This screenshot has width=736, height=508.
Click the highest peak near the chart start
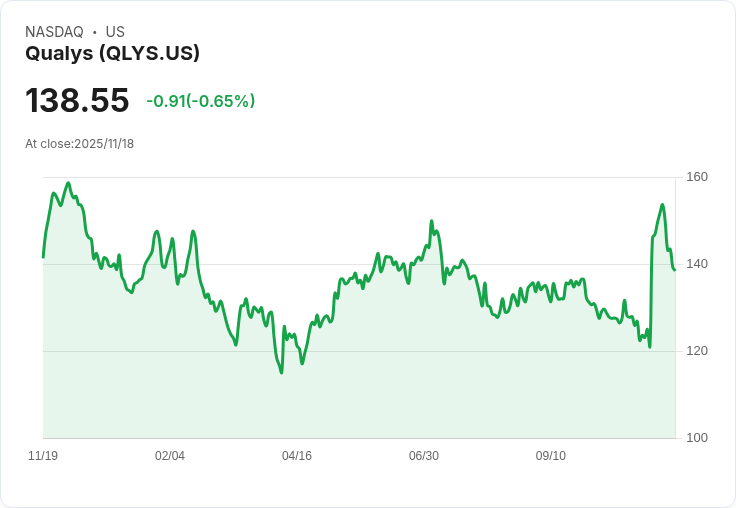pyautogui.click(x=68, y=183)
